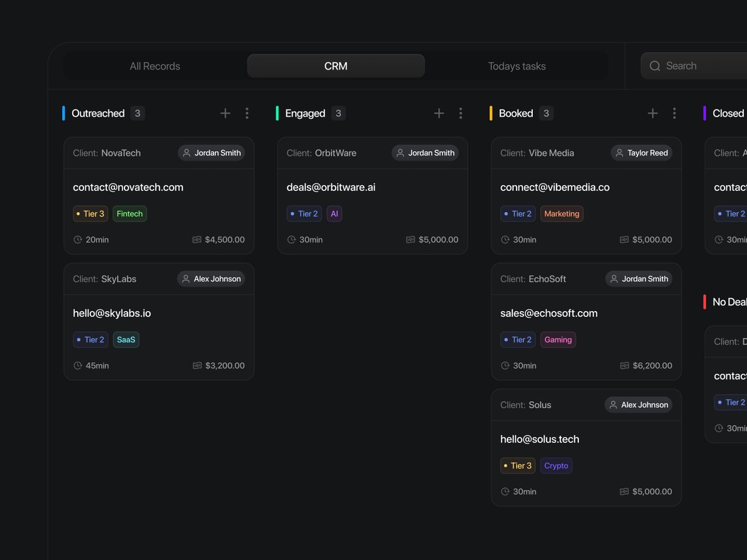Select the CRM tab
The height and width of the screenshot is (560, 747).
point(336,66)
